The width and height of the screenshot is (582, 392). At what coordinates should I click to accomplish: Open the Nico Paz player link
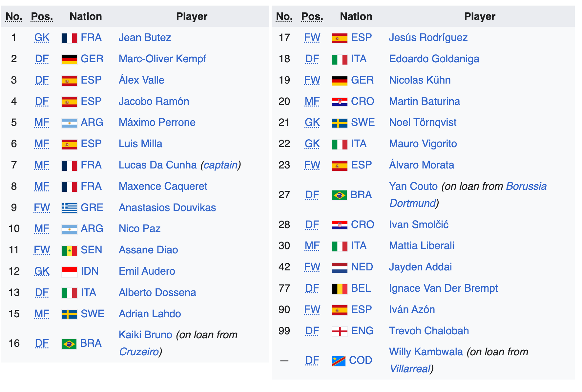click(140, 228)
